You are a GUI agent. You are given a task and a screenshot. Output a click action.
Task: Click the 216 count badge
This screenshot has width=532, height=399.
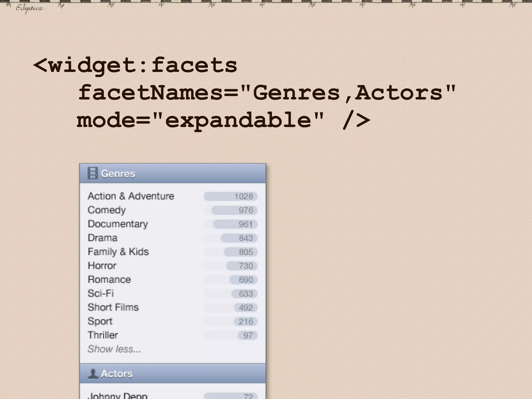point(246,322)
